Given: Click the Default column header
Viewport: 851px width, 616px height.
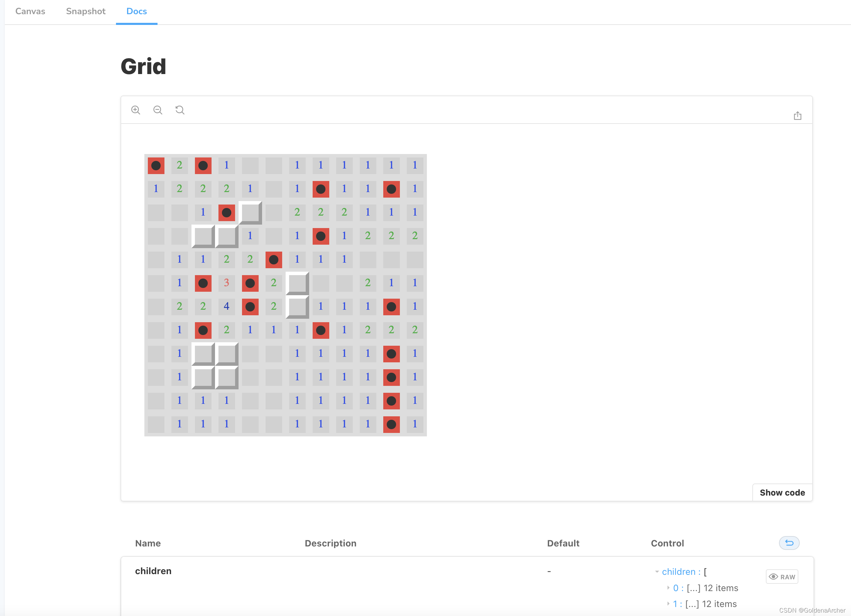Looking at the screenshot, I should (x=563, y=543).
